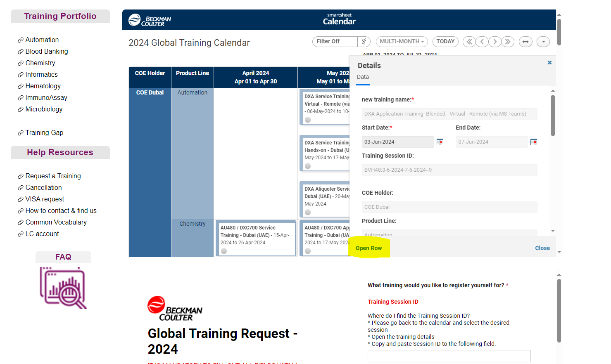
Task: Click the April 2024 column header
Action: (256, 77)
